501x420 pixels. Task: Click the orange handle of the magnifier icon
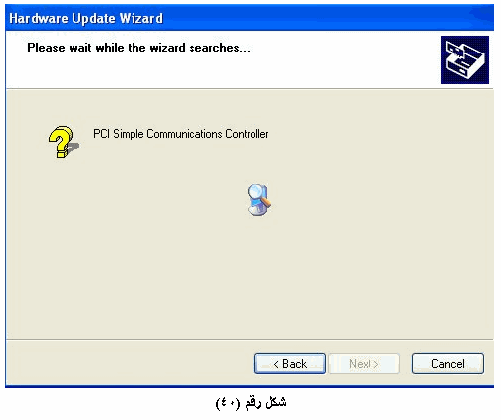(x=265, y=202)
